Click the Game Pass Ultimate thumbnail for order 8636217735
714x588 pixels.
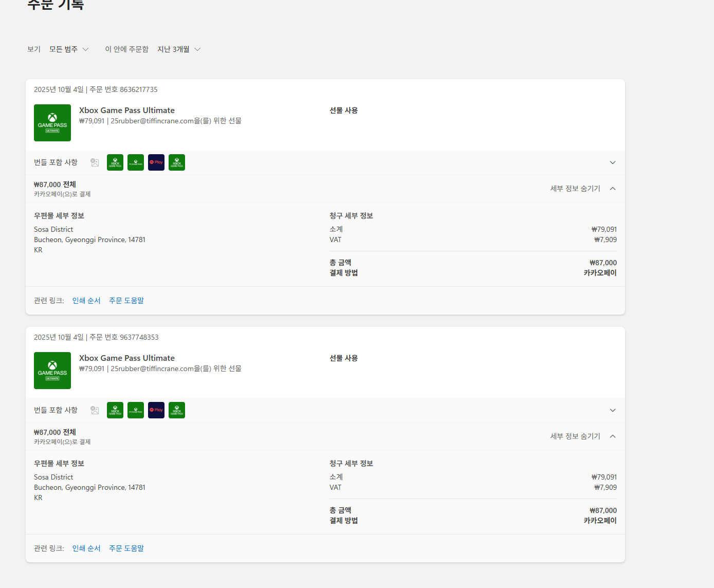[52, 123]
